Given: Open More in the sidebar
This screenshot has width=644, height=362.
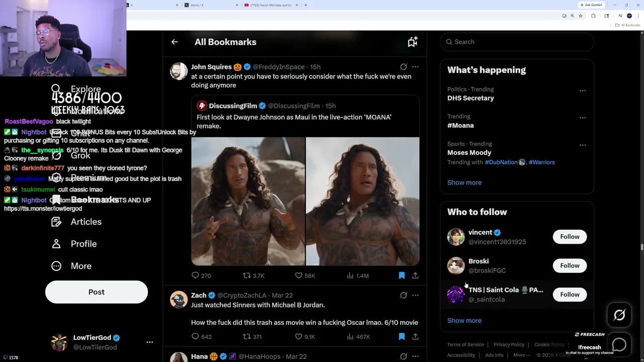Looking at the screenshot, I should [71, 266].
